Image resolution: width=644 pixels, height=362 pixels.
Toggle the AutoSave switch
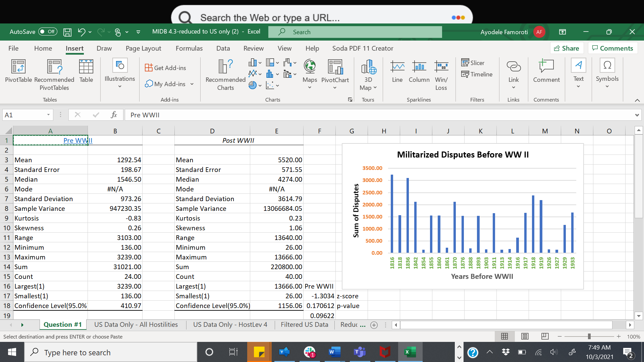click(48, 32)
